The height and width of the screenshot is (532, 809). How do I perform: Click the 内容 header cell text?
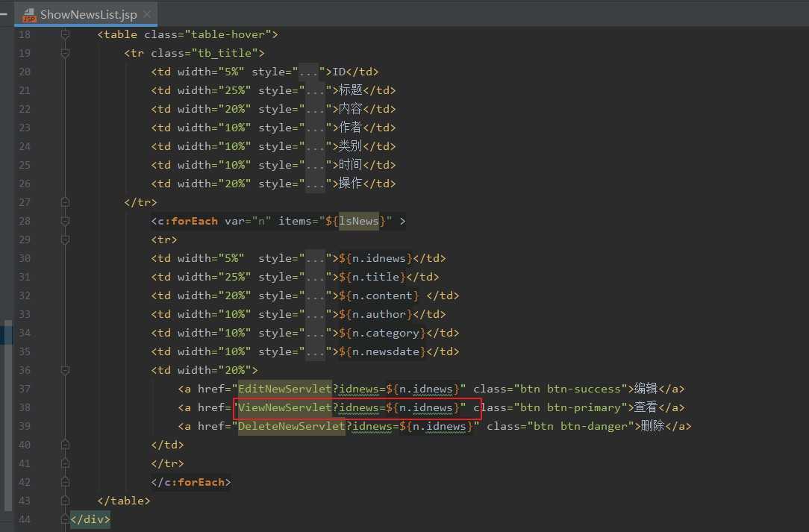coord(350,109)
